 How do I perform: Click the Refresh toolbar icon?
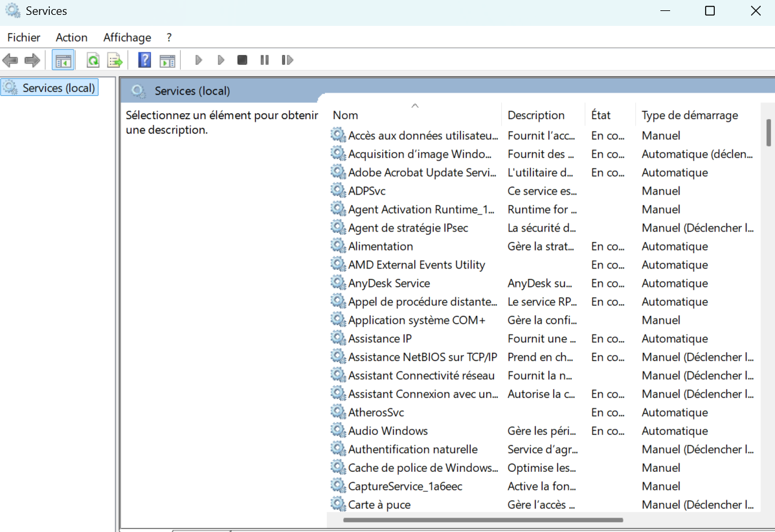point(93,60)
